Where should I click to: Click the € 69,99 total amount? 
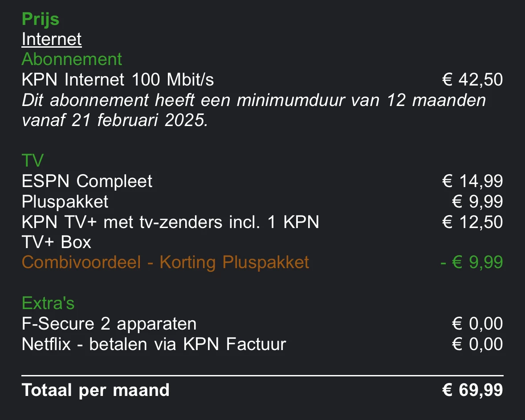coord(472,390)
